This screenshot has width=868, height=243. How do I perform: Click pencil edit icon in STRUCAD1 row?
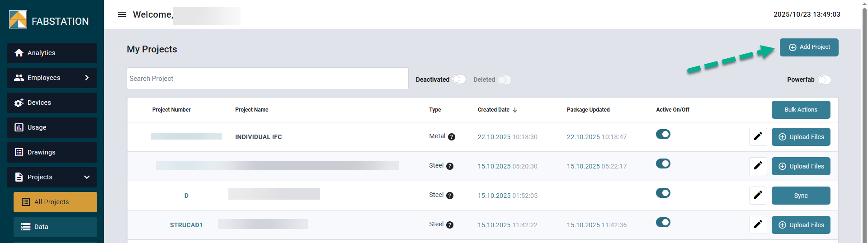(758, 224)
